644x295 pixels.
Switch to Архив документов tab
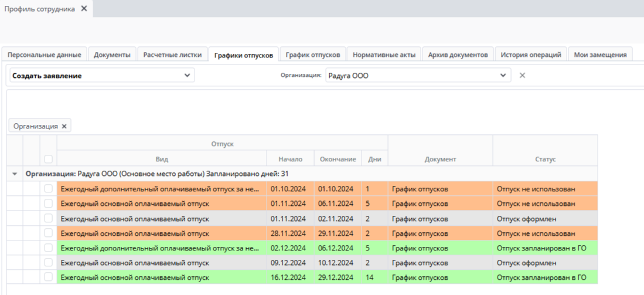458,55
